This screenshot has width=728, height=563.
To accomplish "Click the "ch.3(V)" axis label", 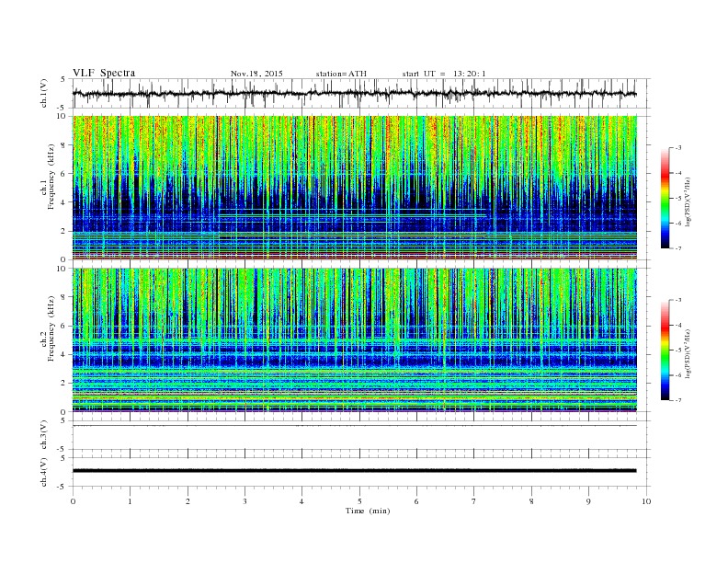I will pos(44,435).
